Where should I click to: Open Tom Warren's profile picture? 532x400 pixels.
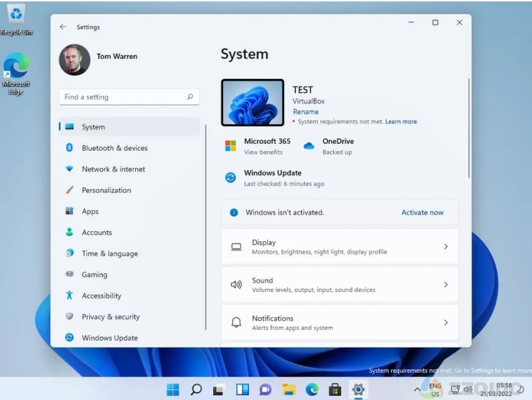point(74,60)
